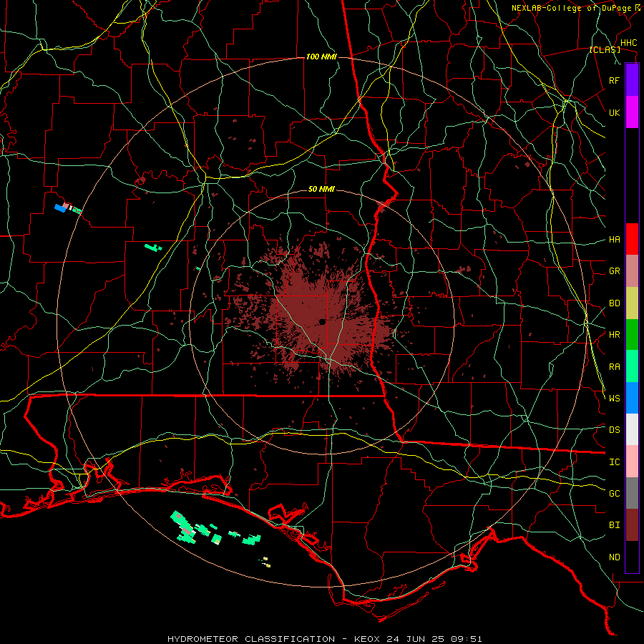
Task: Click the 50 NMI range ring label
Action: click(321, 190)
